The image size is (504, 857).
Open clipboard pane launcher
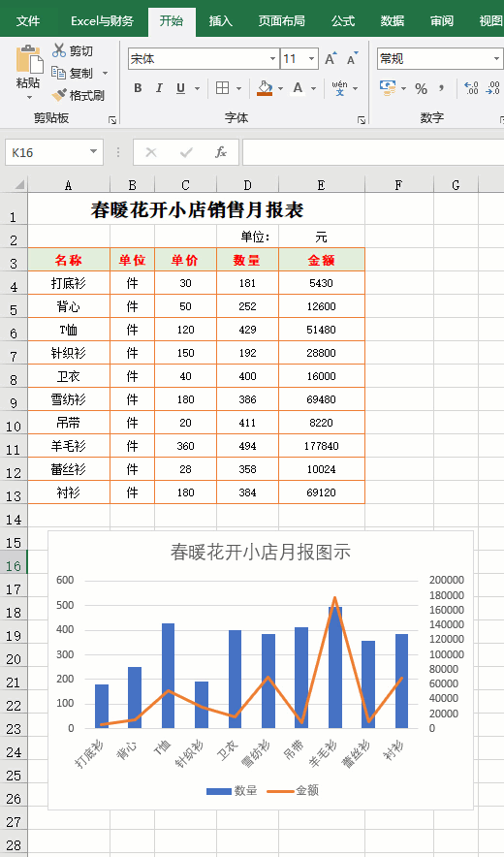click(x=112, y=119)
